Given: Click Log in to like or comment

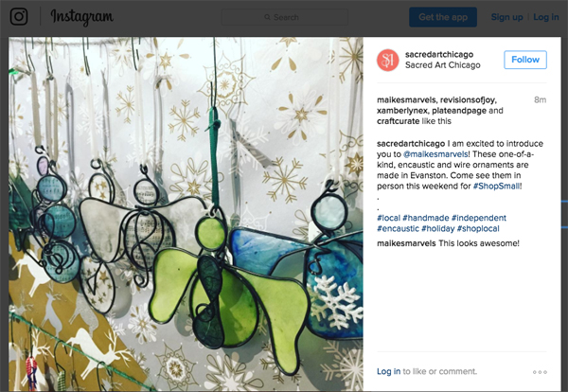Looking at the screenshot, I should (389, 371).
